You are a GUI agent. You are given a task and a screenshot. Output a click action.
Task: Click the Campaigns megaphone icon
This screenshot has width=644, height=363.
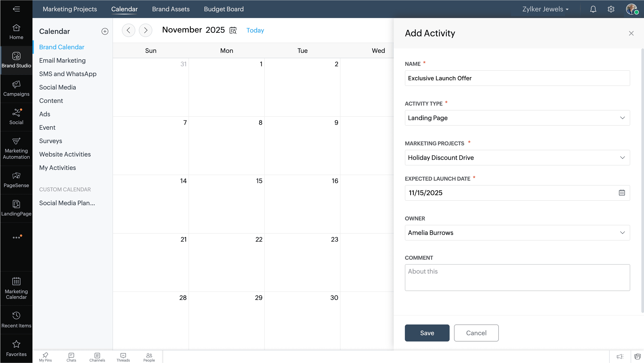coord(16,84)
